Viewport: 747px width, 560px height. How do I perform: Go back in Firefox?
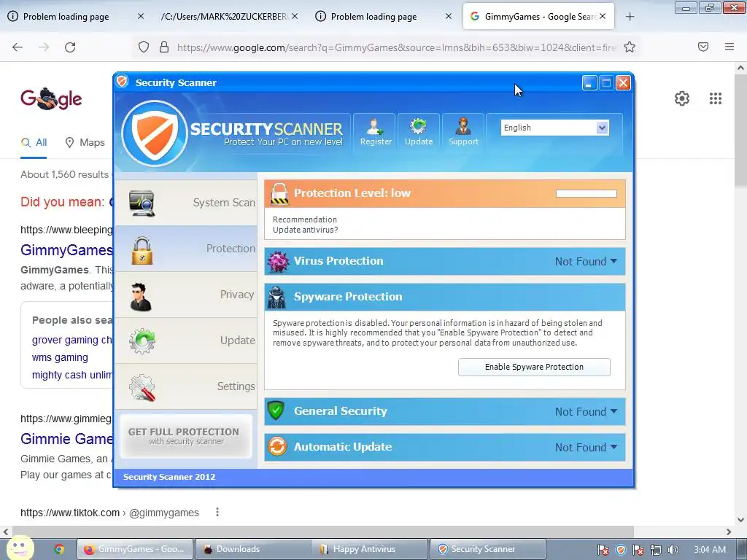[x=18, y=47]
